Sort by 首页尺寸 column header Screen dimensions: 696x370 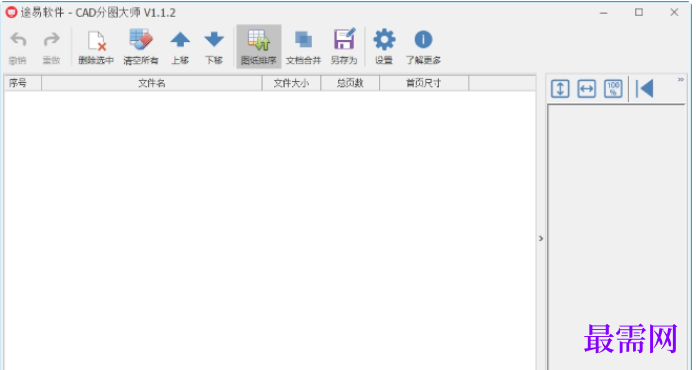(424, 83)
